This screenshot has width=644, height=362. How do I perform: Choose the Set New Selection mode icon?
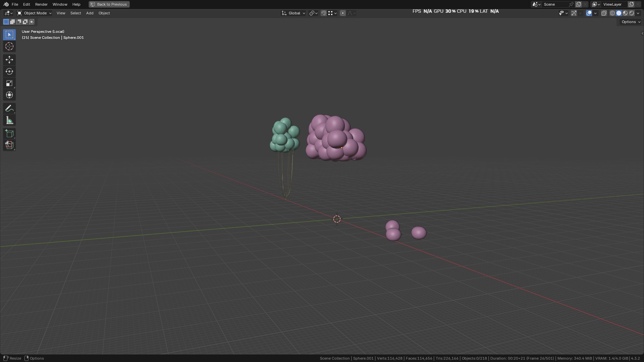click(6, 22)
